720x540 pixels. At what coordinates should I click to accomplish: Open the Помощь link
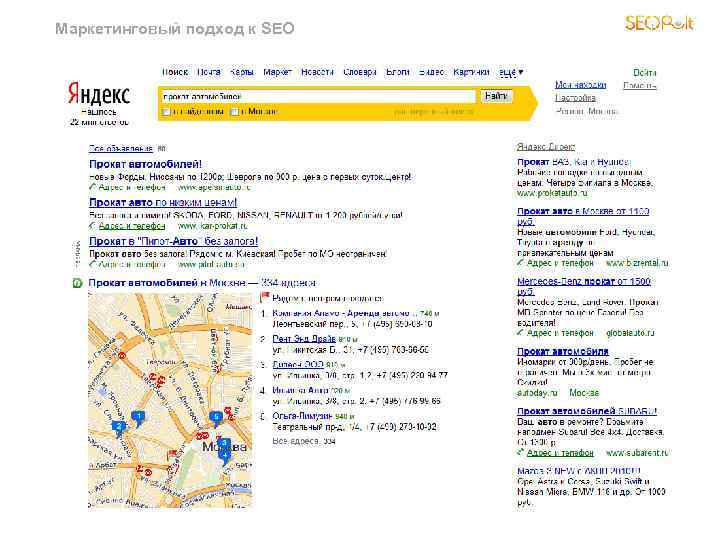pyautogui.click(x=640, y=85)
